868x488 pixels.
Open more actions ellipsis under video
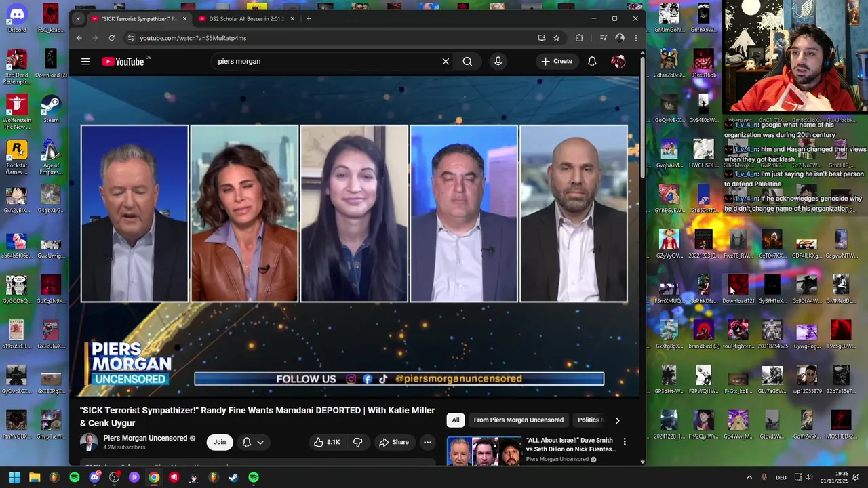coord(427,442)
